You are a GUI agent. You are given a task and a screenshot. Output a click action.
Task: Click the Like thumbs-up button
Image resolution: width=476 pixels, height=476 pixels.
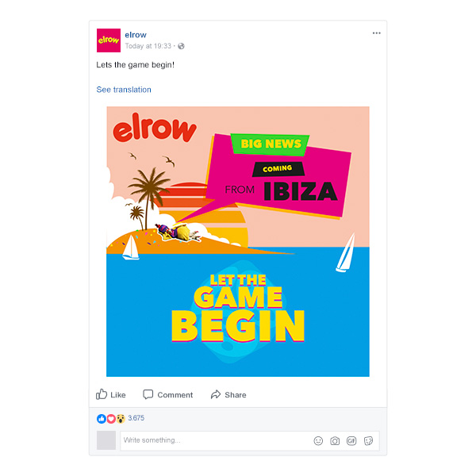click(x=111, y=394)
